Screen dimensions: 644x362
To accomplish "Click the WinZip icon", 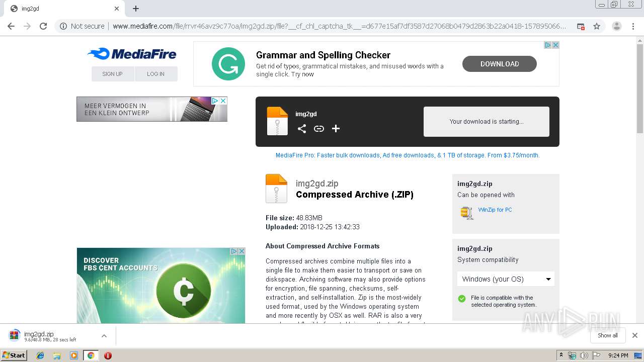I will click(467, 213).
